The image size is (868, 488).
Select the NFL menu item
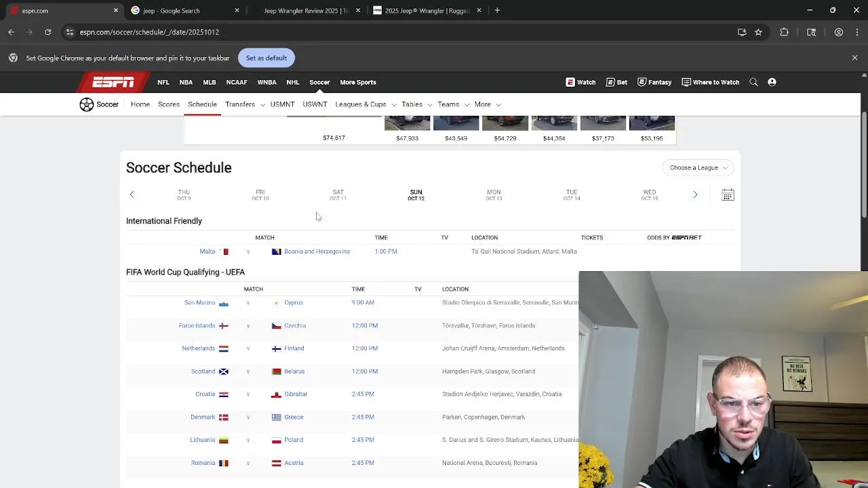(163, 82)
